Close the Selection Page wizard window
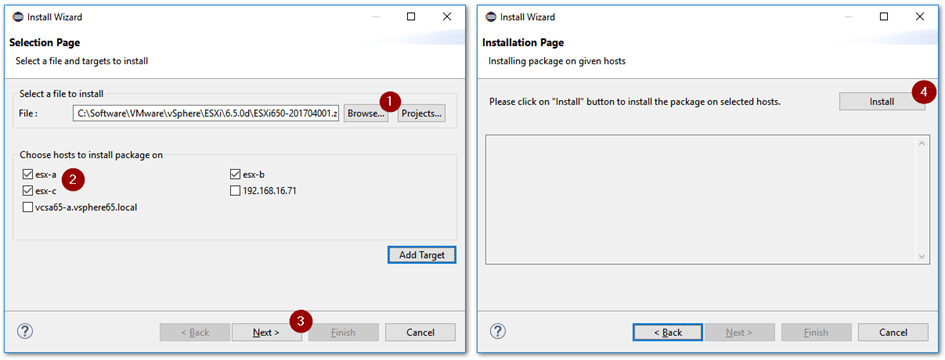The width and height of the screenshot is (945, 360). [447, 17]
